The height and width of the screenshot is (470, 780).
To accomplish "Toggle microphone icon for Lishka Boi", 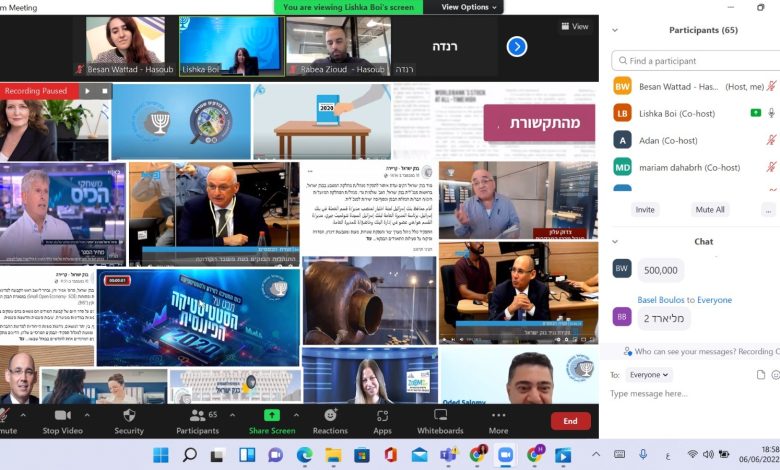I will pos(771,113).
